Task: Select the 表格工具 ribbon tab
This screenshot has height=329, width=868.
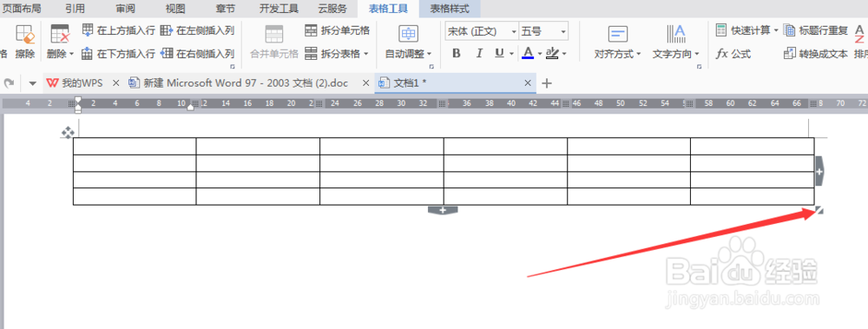Action: pos(389,9)
